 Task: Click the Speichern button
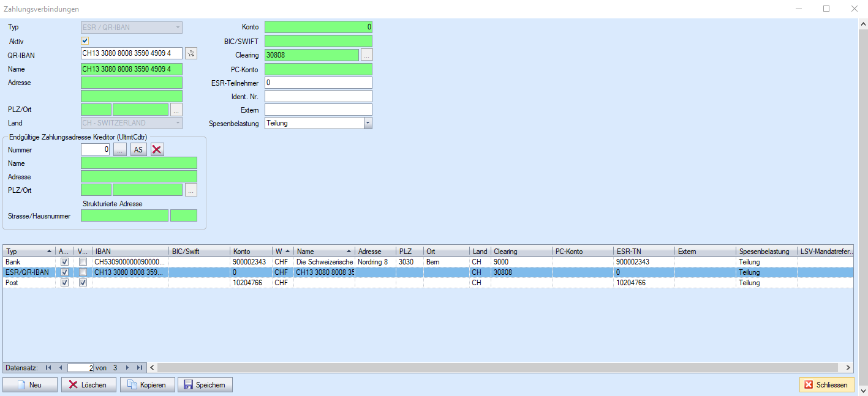click(x=205, y=385)
